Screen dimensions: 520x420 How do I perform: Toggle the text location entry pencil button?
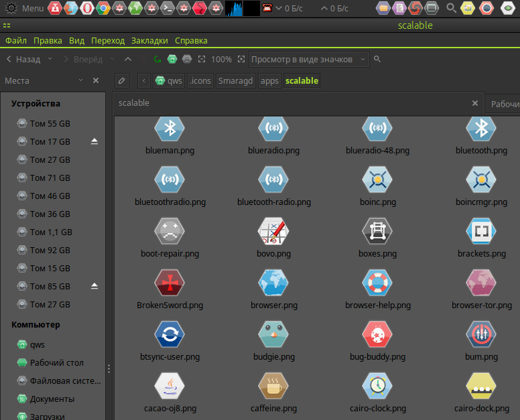point(122,80)
